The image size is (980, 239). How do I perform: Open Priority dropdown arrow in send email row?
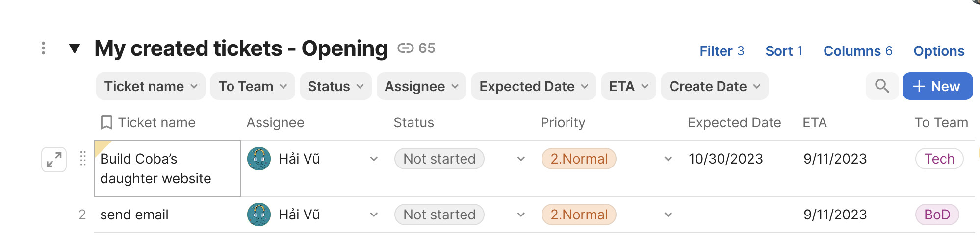pos(668,215)
